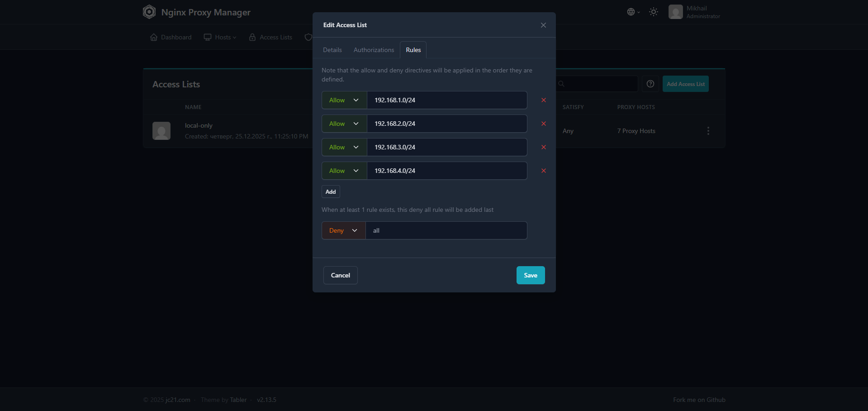Open Allow dropdown for 192.168.1.0/24
This screenshot has width=868, height=411.
click(x=344, y=100)
